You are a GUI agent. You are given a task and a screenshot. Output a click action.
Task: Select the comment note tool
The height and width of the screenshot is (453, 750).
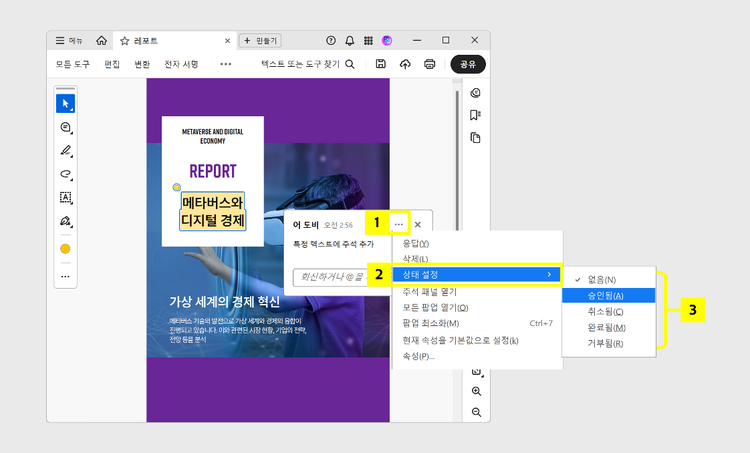(66, 127)
